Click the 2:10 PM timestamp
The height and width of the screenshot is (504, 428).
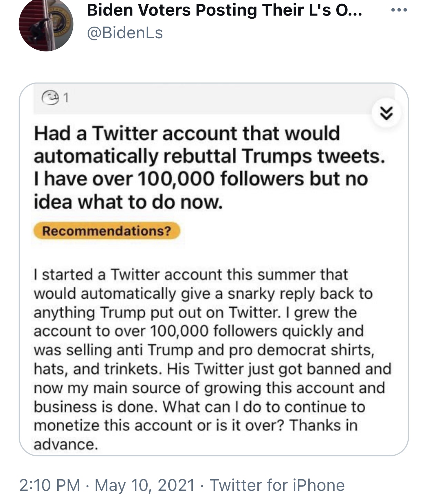(x=50, y=485)
